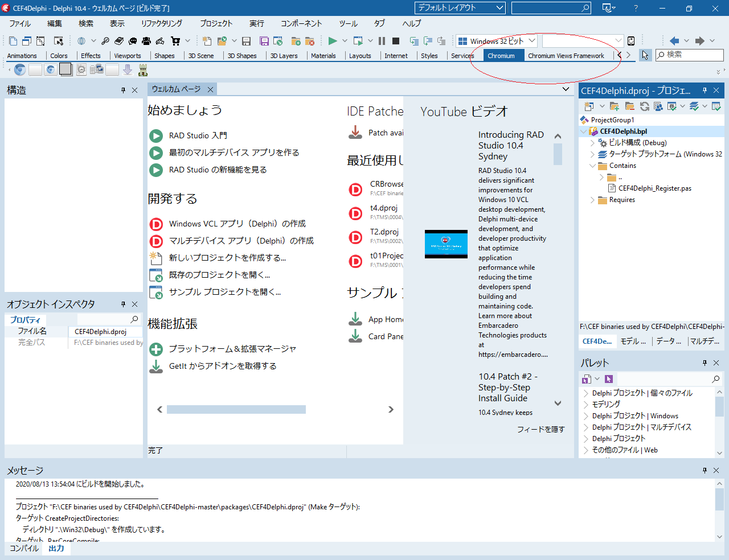
Task: Click the messages panel vertical scrollbar
Action: (719, 500)
